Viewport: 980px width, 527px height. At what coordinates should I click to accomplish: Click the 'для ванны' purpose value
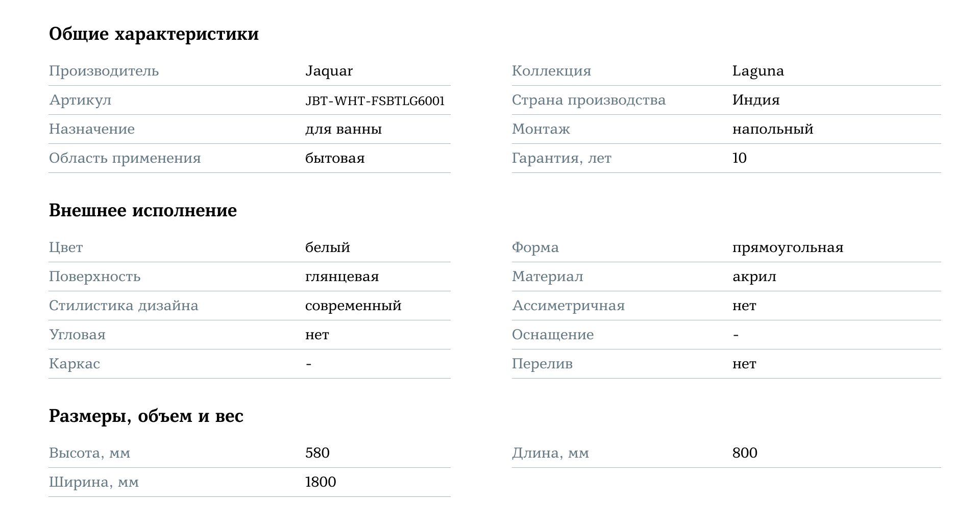(344, 129)
